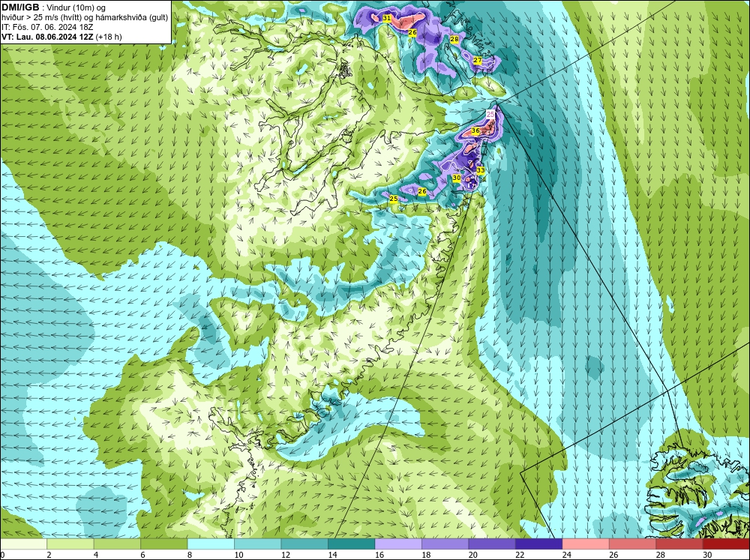The width and height of the screenshot is (750, 560).
Task: Click the '(+18 h)' forecast offset text
Action: coord(109,37)
